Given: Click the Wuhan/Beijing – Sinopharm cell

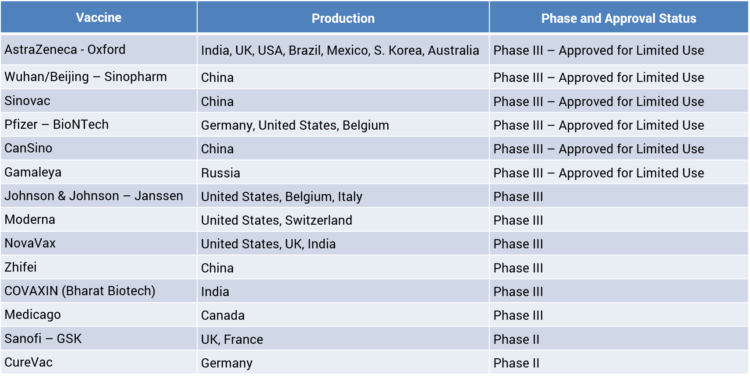Looking at the screenshot, I should pyautogui.click(x=99, y=77).
